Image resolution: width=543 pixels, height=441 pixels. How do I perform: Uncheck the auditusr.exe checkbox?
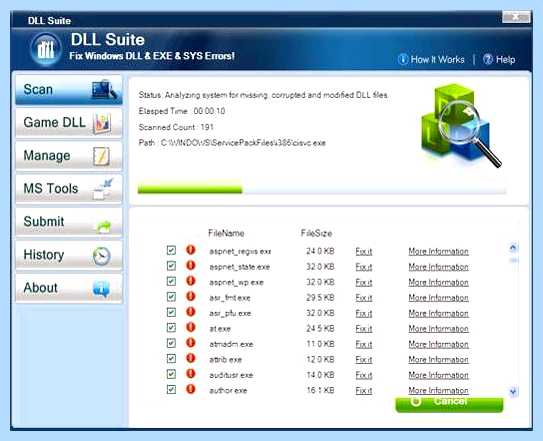tap(171, 374)
